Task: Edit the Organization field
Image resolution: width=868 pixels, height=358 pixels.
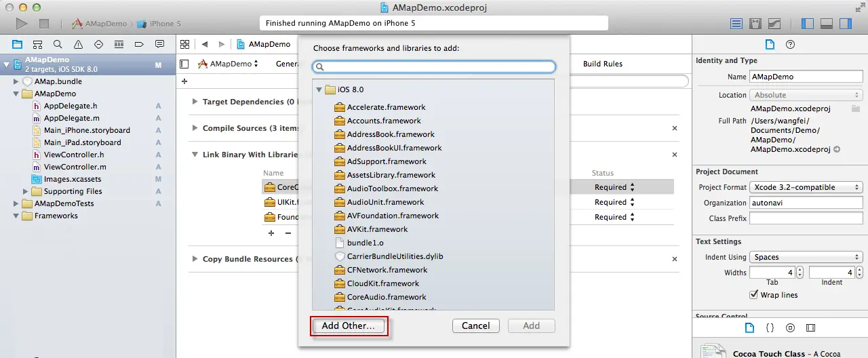Action: [x=806, y=203]
